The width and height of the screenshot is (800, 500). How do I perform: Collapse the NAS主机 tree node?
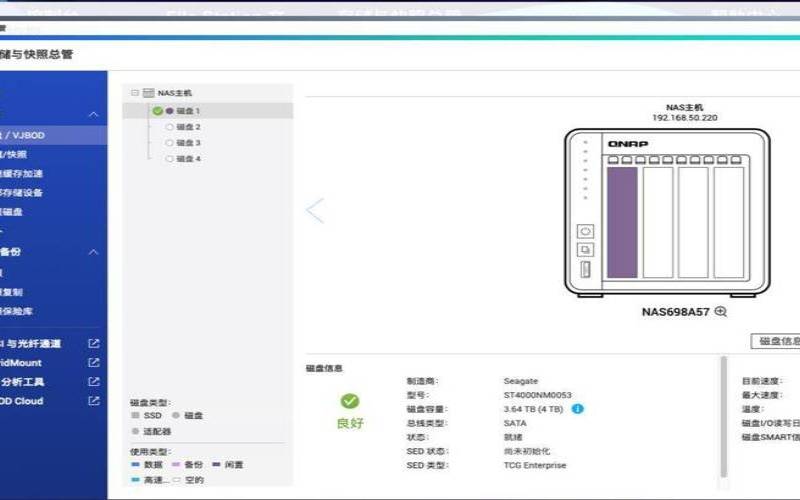[x=135, y=93]
